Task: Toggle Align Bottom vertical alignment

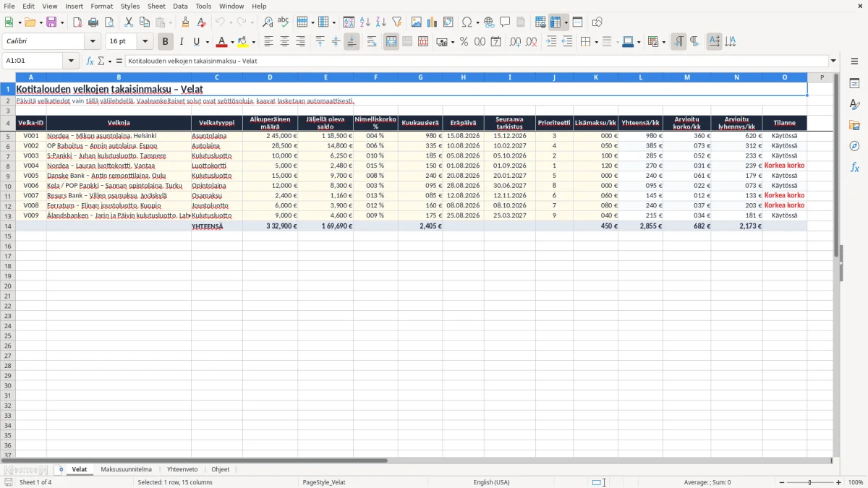Action: (352, 42)
